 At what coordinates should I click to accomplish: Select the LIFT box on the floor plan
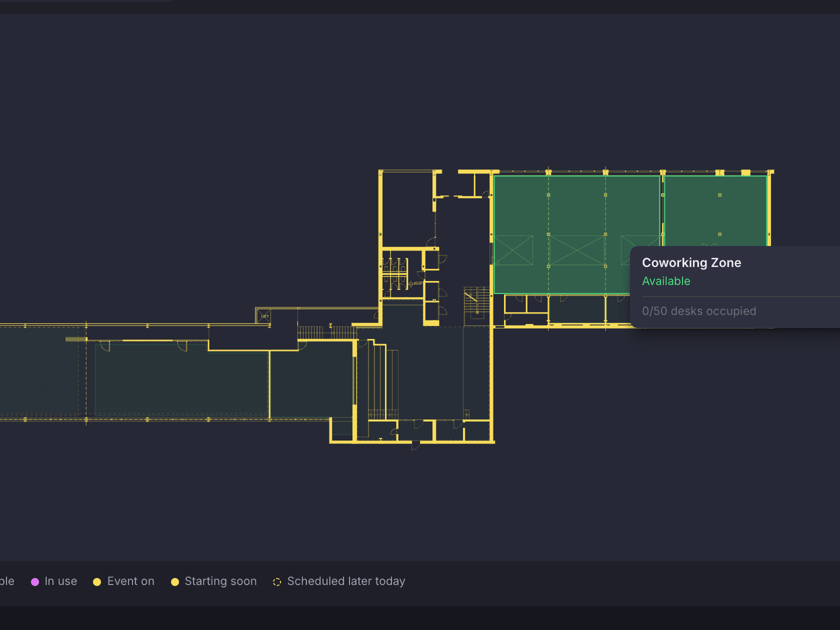[264, 316]
